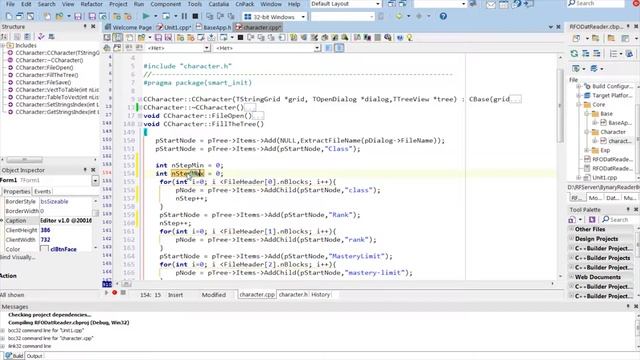Viewport: 640px width, 360px height.
Task: Collapse the Core folder in project tree
Action: (579, 104)
